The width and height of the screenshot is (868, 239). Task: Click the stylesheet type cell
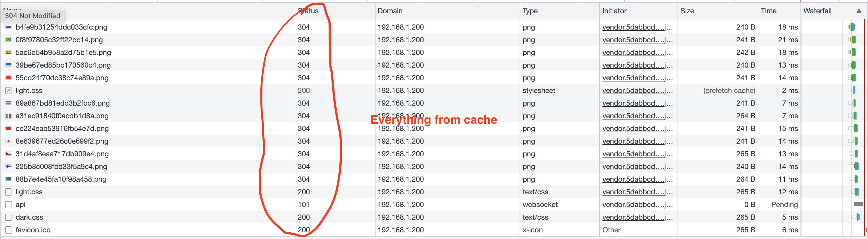coord(539,91)
